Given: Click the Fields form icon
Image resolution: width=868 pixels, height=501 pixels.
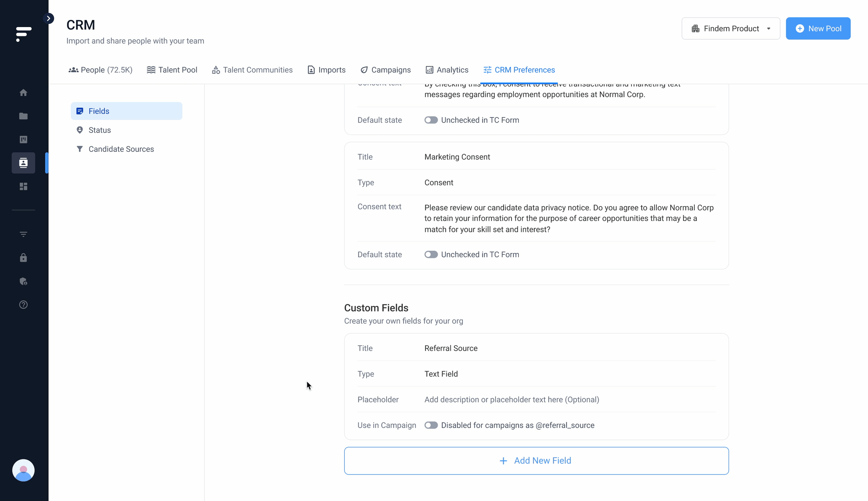Looking at the screenshot, I should pos(80,111).
